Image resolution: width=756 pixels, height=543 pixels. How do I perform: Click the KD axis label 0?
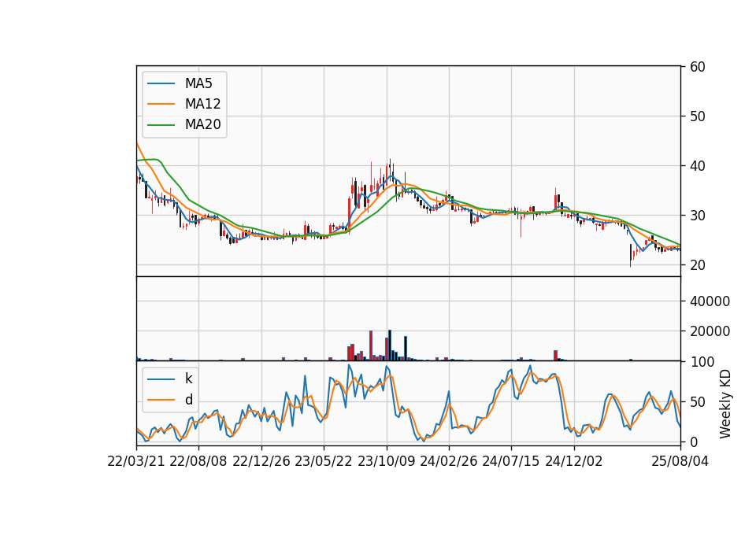(x=693, y=441)
